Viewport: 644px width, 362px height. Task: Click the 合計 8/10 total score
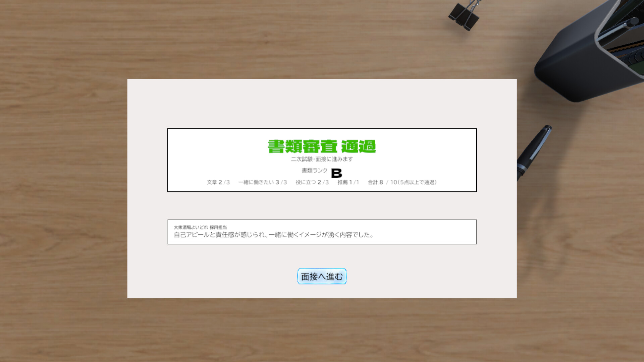(x=402, y=182)
